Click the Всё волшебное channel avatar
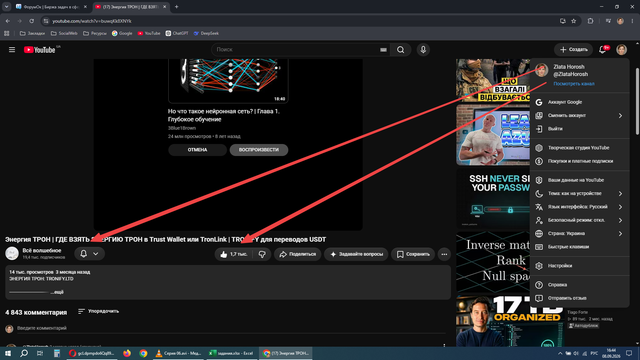Viewport: 640px width, 360px height. (12, 253)
